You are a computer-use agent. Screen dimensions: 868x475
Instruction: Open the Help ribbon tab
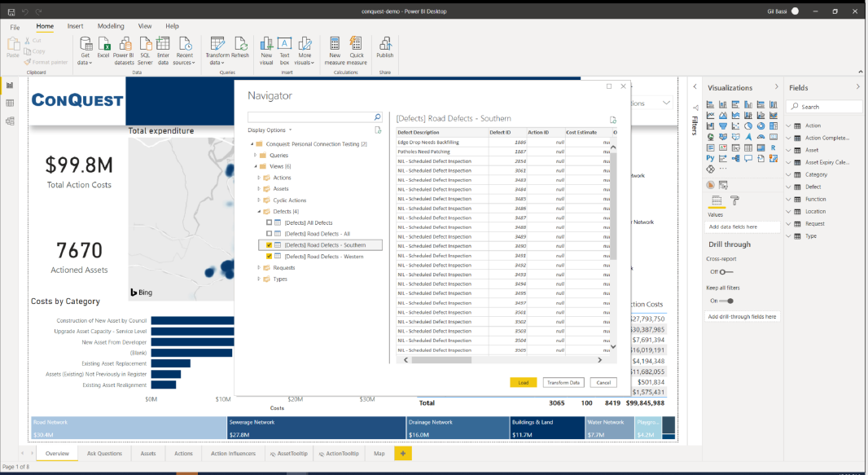click(x=172, y=26)
